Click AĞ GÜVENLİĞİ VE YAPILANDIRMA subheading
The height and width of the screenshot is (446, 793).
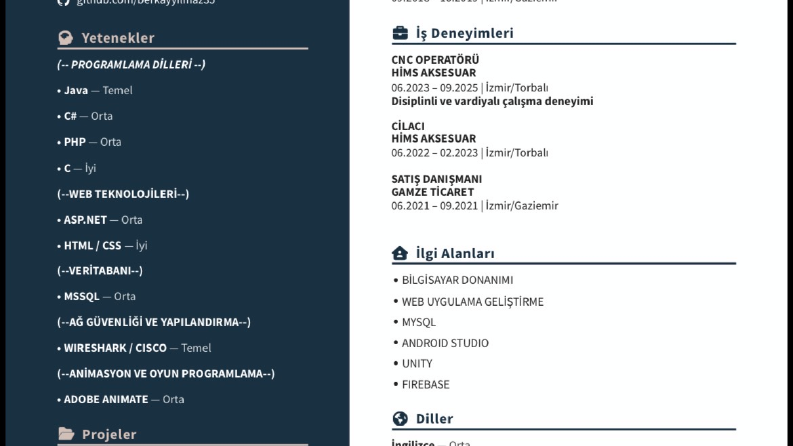pyautogui.click(x=154, y=322)
